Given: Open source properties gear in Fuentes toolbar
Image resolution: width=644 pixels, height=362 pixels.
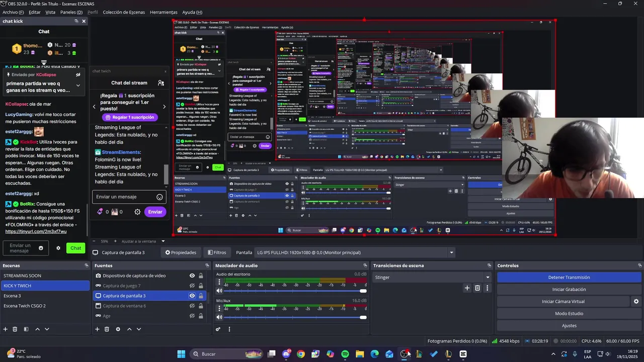Looking at the screenshot, I should [x=118, y=329].
